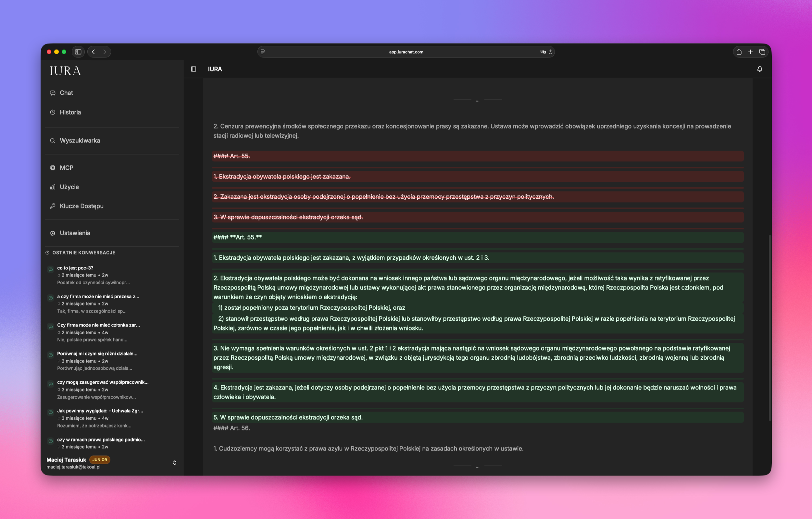Click the Safari sidebar toggle button
The height and width of the screenshot is (519, 812).
pos(78,52)
